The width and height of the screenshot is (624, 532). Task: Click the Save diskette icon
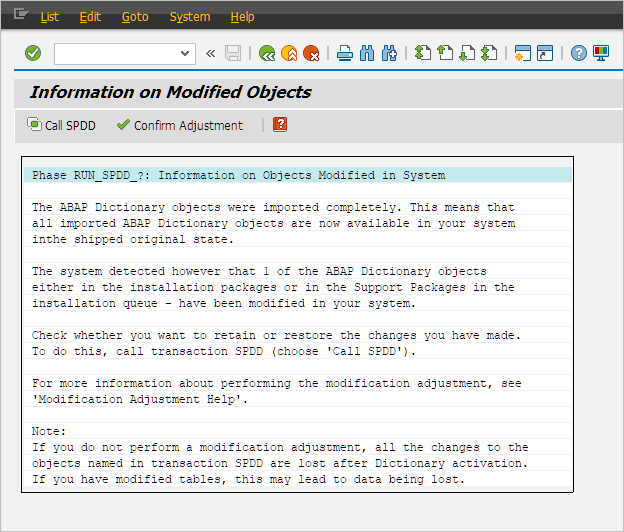(x=233, y=53)
